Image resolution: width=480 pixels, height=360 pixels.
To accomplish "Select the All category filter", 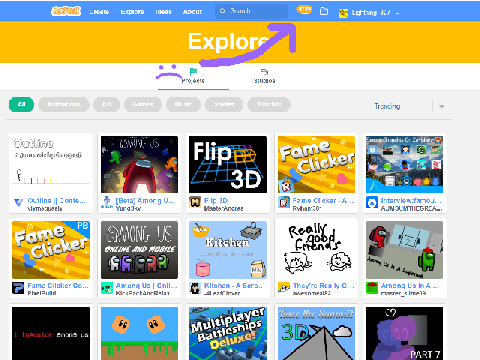I will pos(21,104).
